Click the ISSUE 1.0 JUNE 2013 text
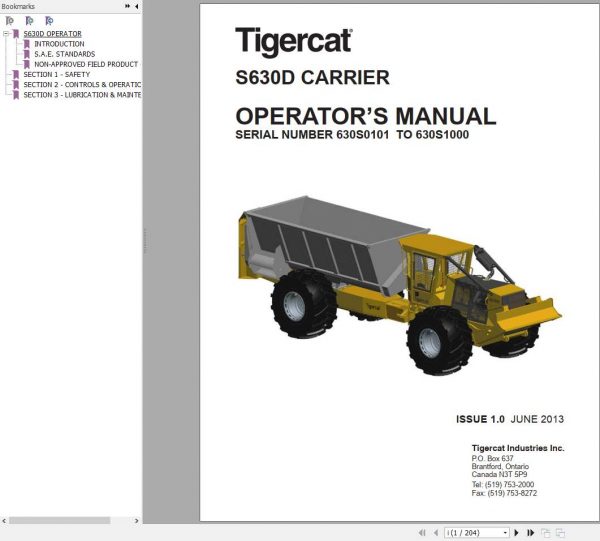This screenshot has width=600, height=541. pos(510,419)
